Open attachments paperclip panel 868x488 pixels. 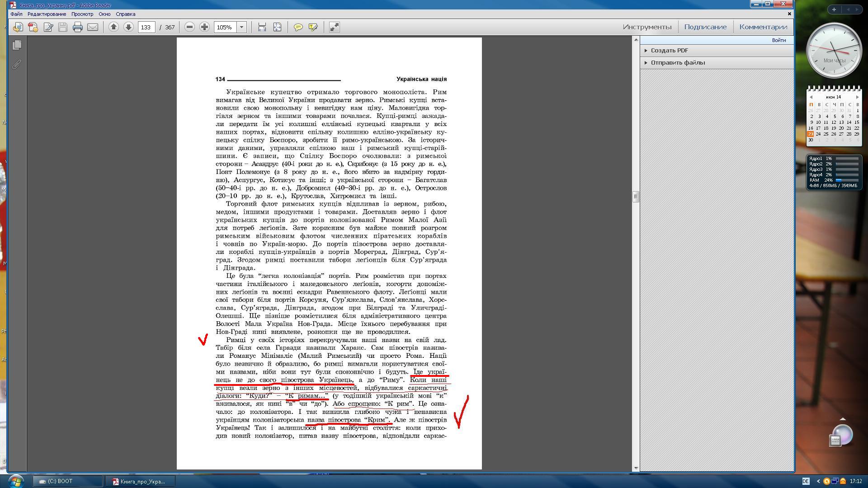pyautogui.click(x=17, y=65)
